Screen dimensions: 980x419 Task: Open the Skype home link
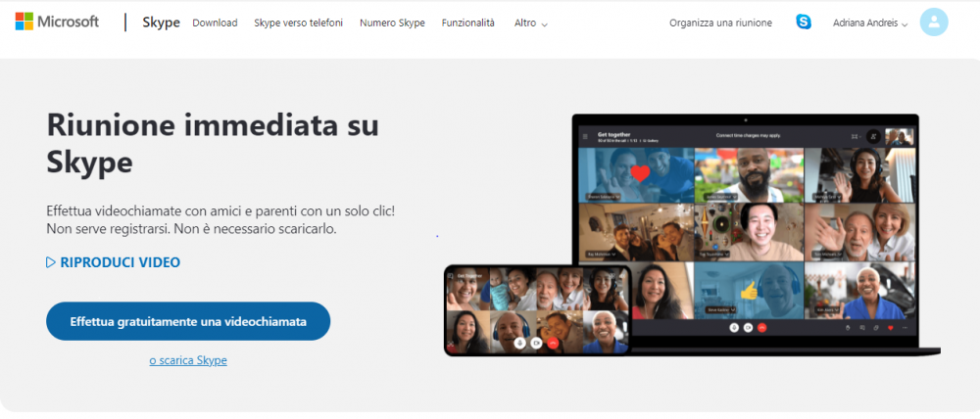pyautogui.click(x=161, y=23)
